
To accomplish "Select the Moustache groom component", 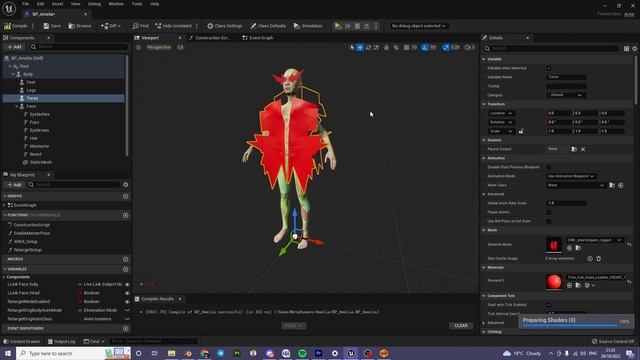I will coord(39,146).
